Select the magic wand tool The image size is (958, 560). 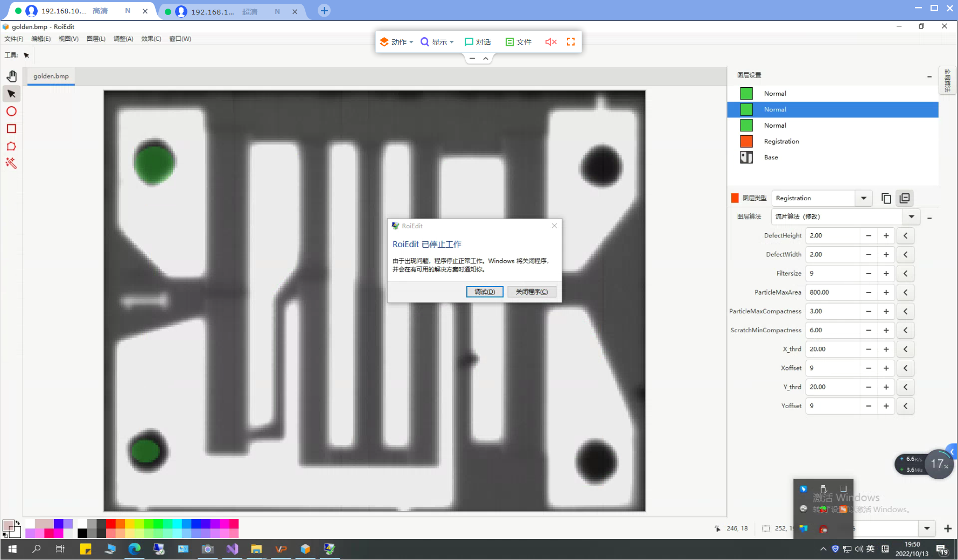click(11, 163)
